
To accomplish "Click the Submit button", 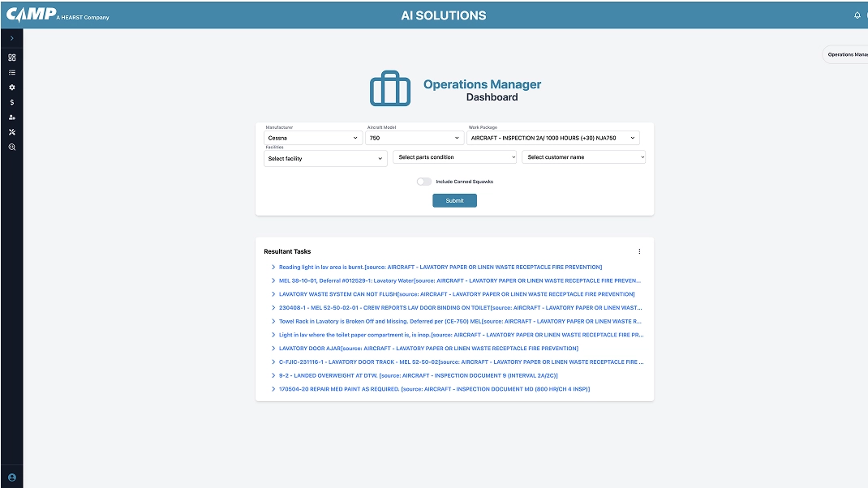I will coord(454,200).
